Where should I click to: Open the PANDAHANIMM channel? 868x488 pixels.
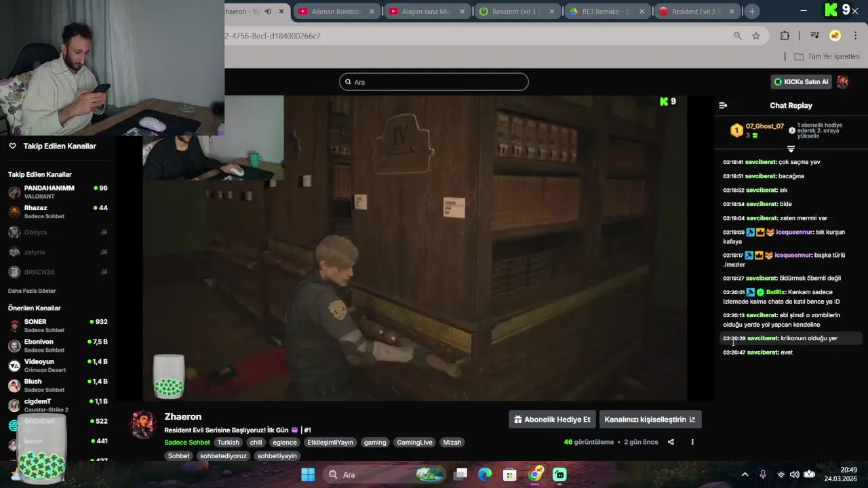[x=58, y=192]
